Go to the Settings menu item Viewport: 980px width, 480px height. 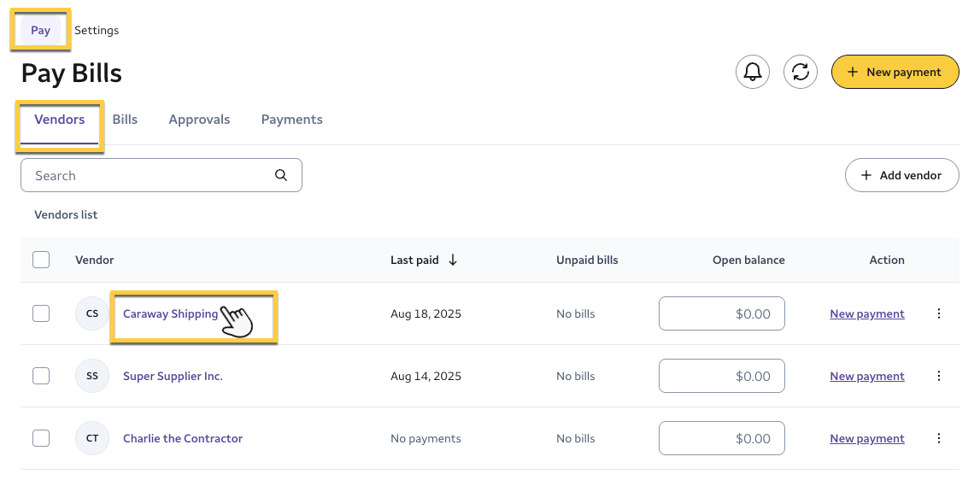(97, 31)
